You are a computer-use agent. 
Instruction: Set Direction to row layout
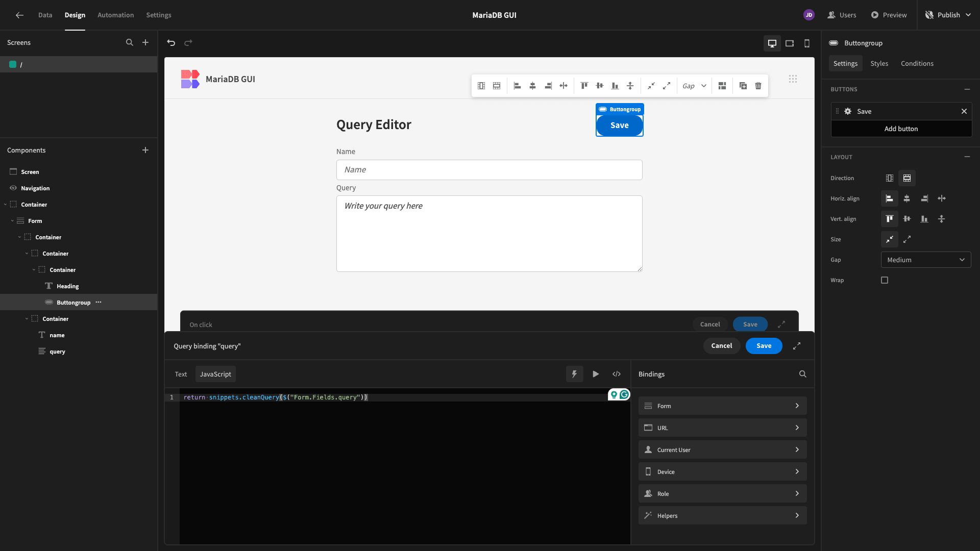(x=890, y=178)
